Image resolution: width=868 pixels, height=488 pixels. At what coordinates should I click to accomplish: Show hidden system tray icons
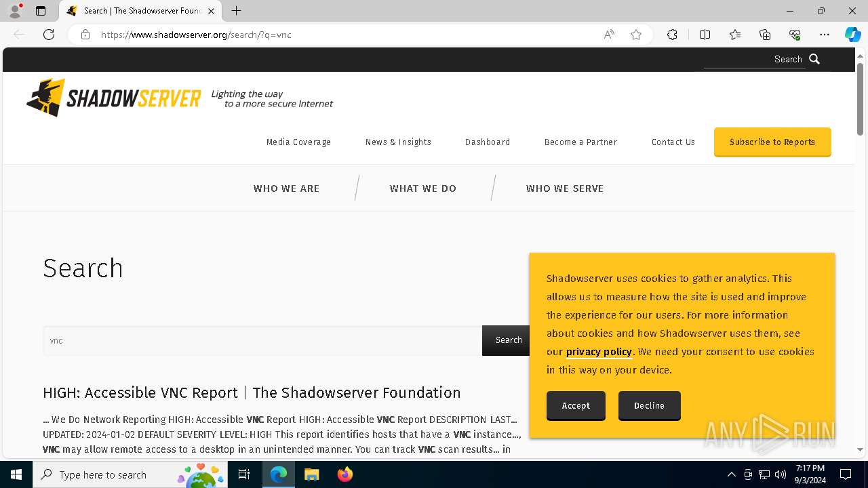click(x=732, y=474)
